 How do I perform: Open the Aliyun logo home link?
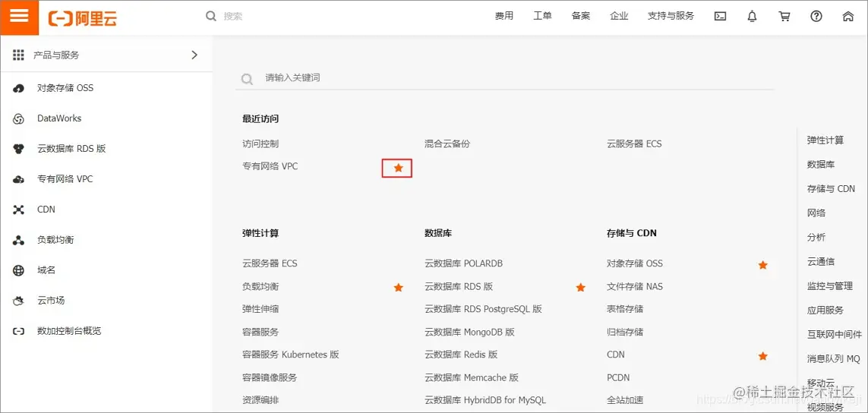pyautogui.click(x=83, y=17)
